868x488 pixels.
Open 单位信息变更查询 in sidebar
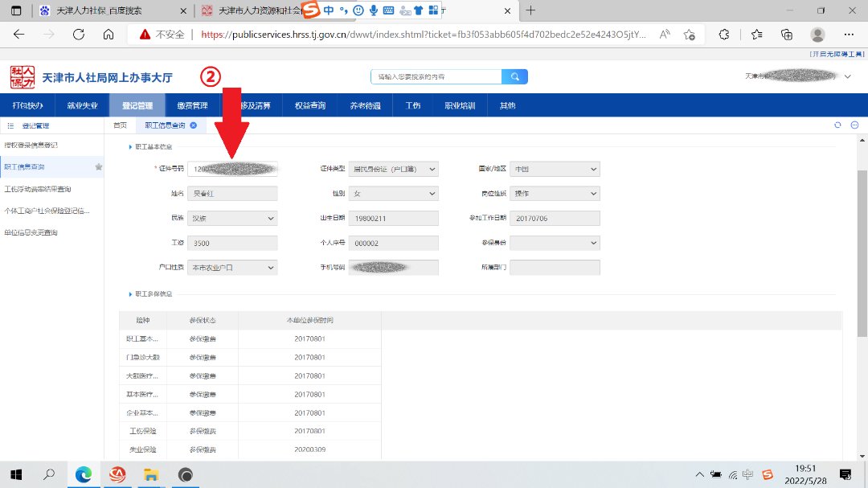(31, 232)
